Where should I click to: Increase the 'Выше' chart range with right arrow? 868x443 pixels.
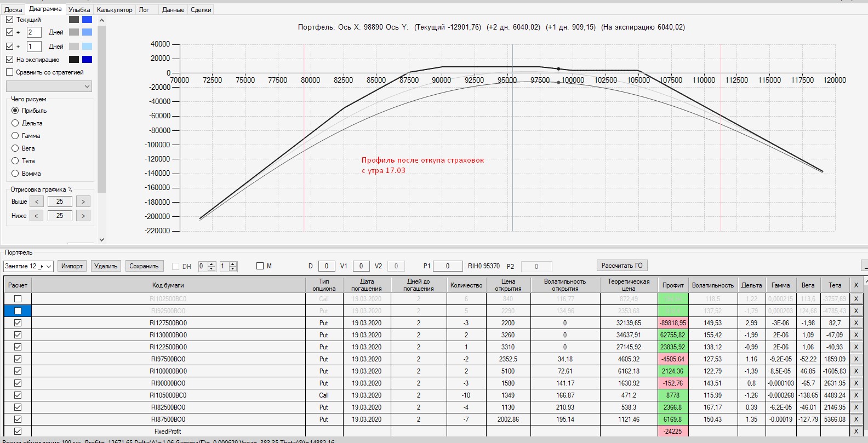[x=83, y=202]
